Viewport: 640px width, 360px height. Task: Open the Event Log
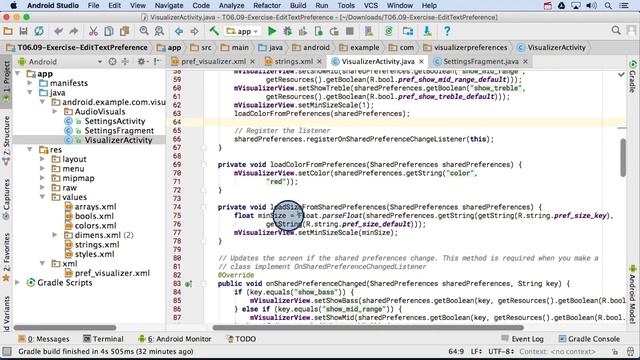click(x=522, y=339)
